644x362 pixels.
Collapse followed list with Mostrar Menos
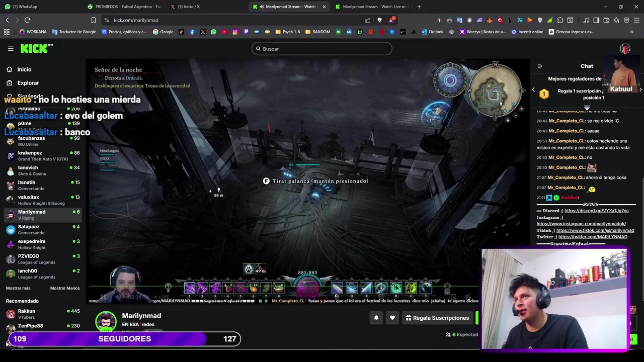pos(65,288)
